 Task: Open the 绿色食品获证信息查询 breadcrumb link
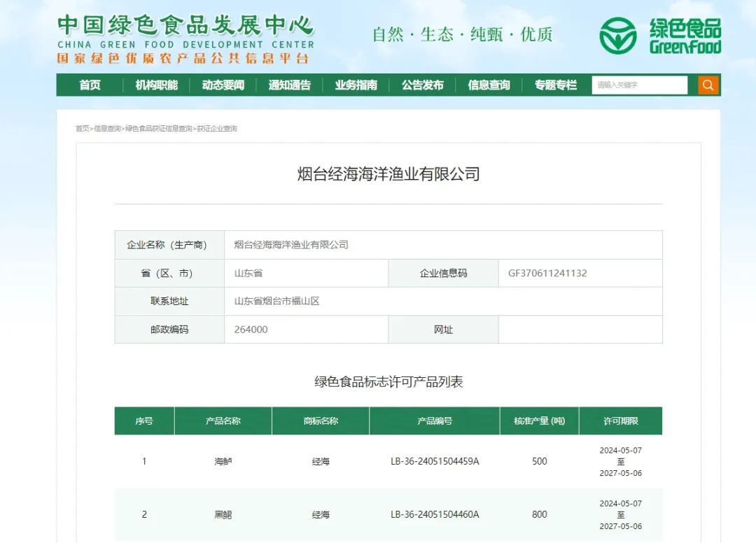tap(158, 129)
